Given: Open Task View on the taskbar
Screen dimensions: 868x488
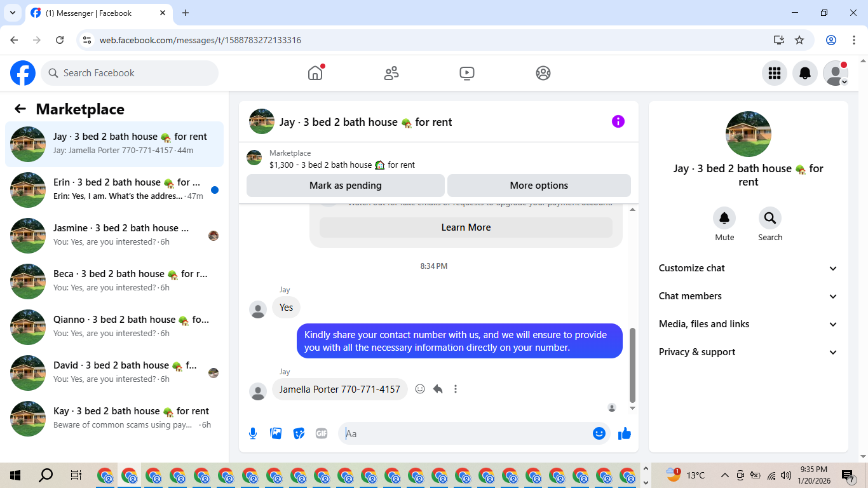Looking at the screenshot, I should pos(76,475).
